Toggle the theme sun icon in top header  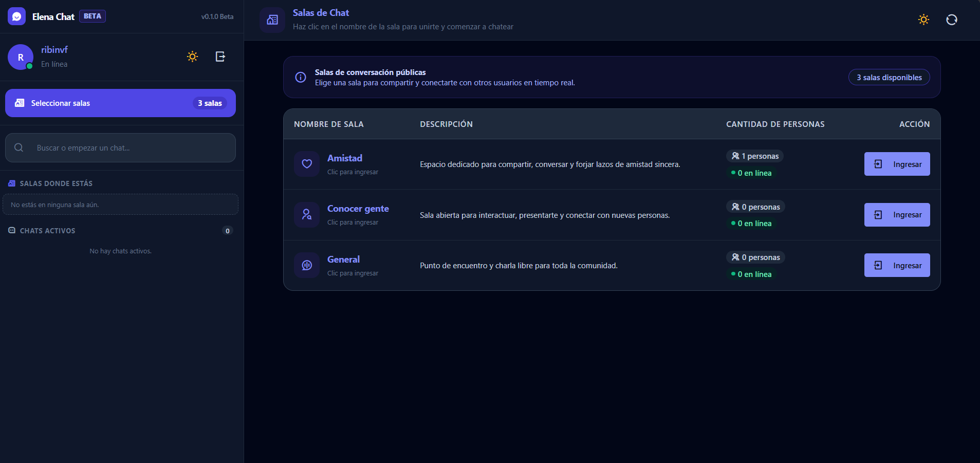pos(923,20)
